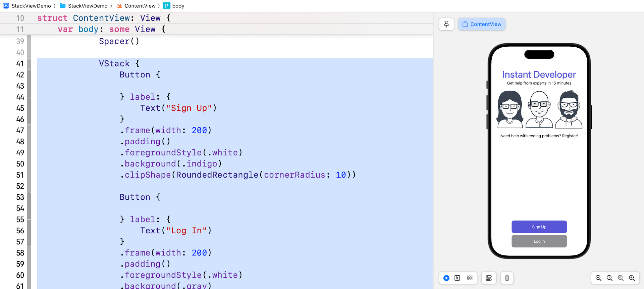Image resolution: width=644 pixels, height=289 pixels.
Task: Select the ContentView preview tab
Action: pos(482,24)
